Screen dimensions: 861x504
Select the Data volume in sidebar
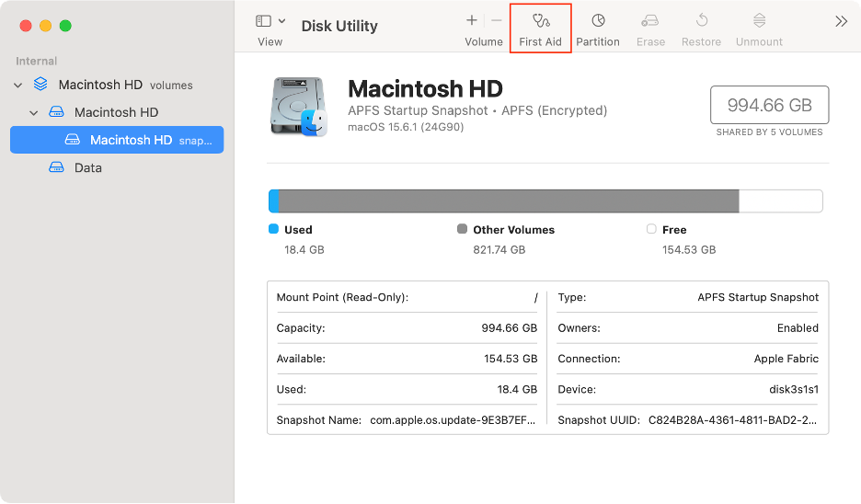click(117, 167)
